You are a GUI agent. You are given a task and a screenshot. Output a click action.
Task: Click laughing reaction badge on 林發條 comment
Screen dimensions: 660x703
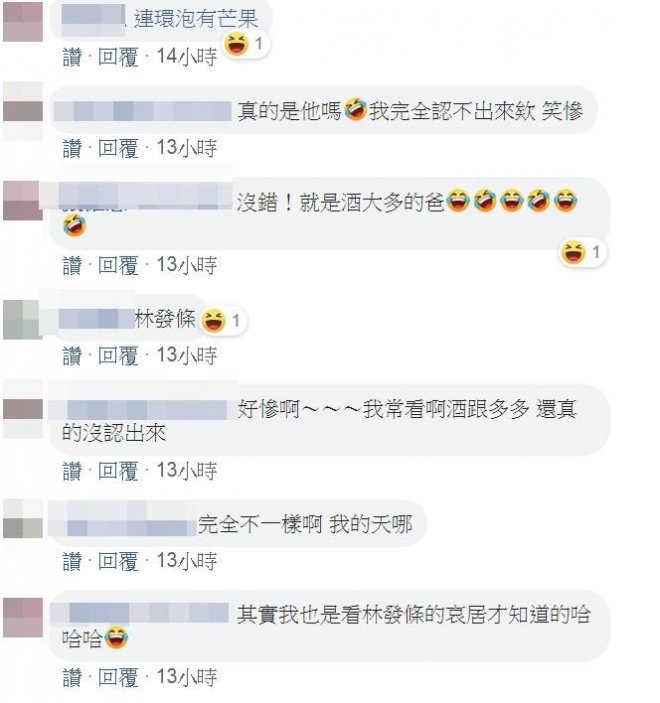[x=222, y=321]
